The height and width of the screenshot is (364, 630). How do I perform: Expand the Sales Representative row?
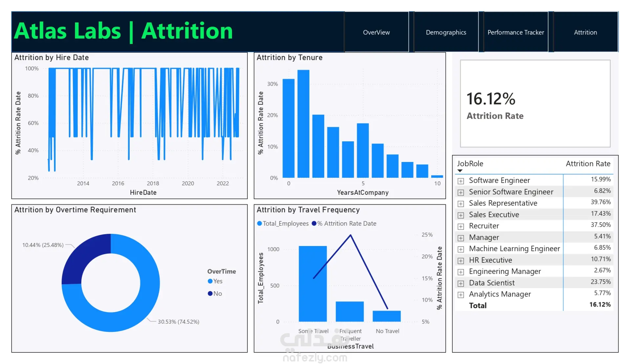point(461,204)
